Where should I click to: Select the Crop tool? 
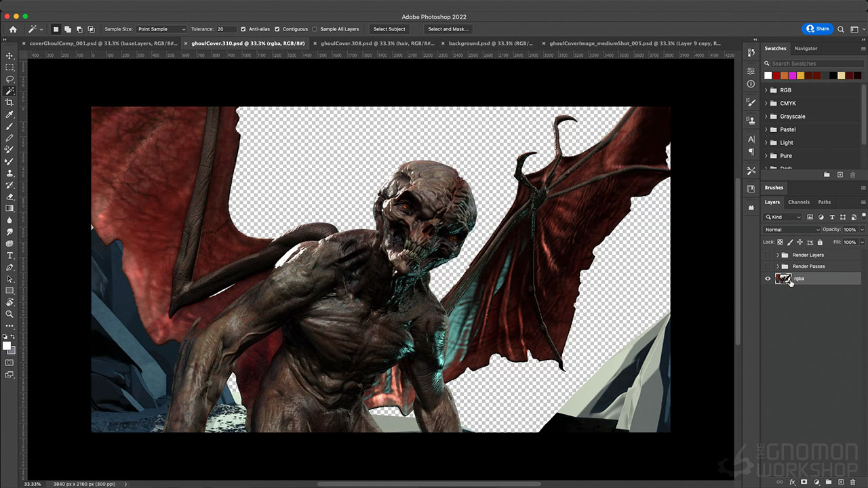[x=9, y=102]
